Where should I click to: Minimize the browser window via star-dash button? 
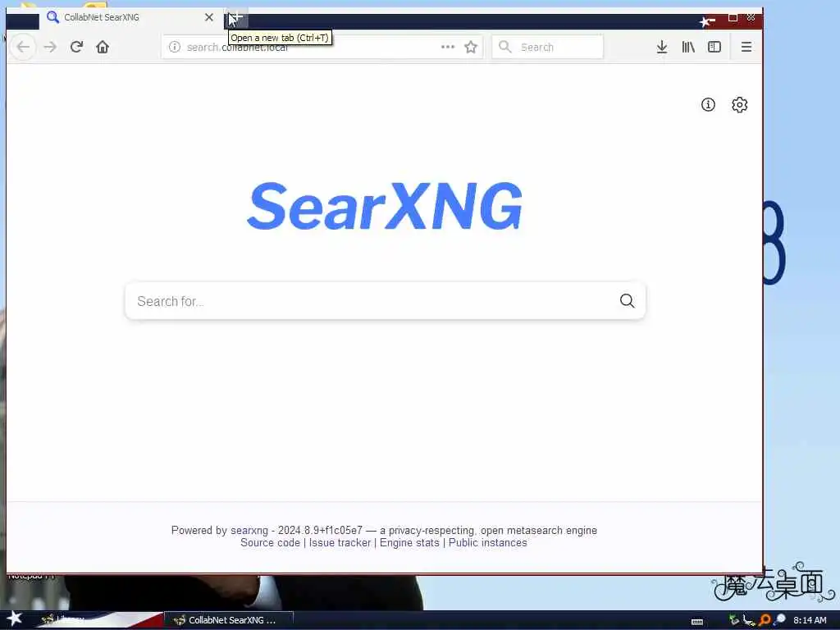pos(707,21)
